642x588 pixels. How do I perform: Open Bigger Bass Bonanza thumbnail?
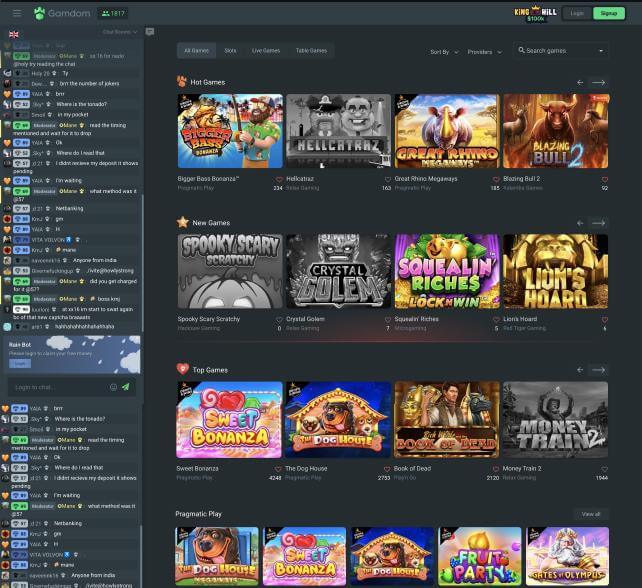coord(230,131)
